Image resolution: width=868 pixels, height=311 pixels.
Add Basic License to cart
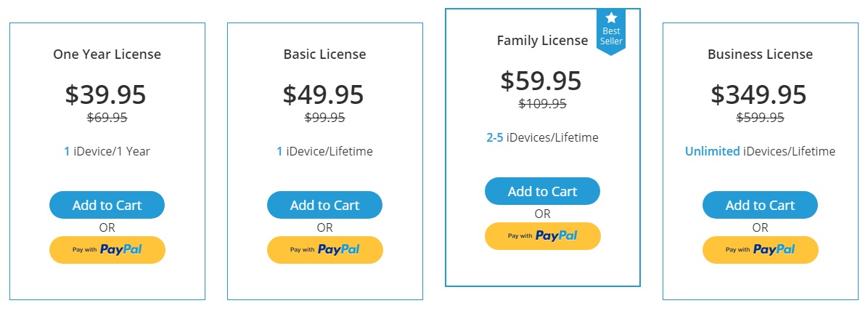pyautogui.click(x=324, y=205)
